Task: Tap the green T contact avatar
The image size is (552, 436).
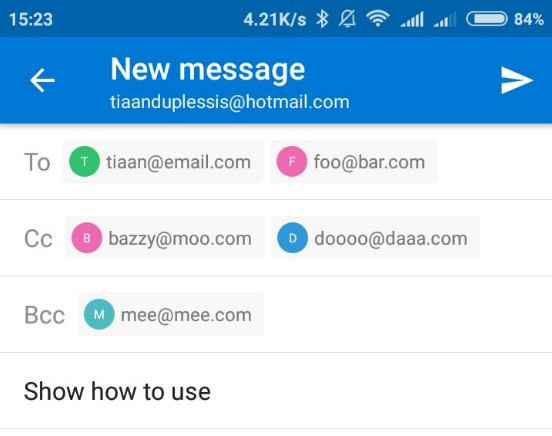Action: coord(84,161)
